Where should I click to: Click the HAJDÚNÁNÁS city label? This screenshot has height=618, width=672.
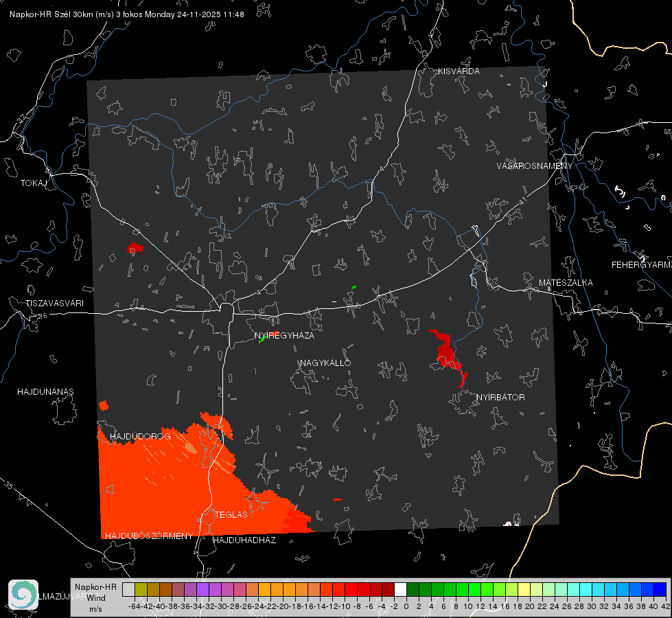tap(45, 391)
